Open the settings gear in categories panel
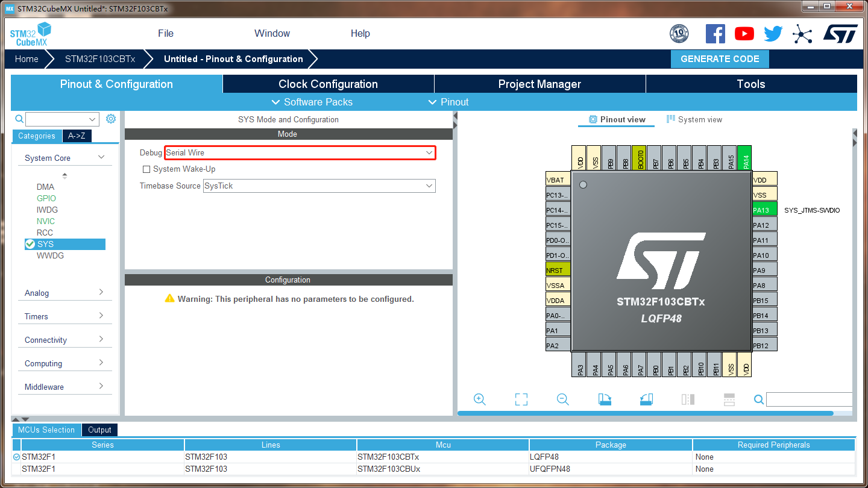 [111, 119]
